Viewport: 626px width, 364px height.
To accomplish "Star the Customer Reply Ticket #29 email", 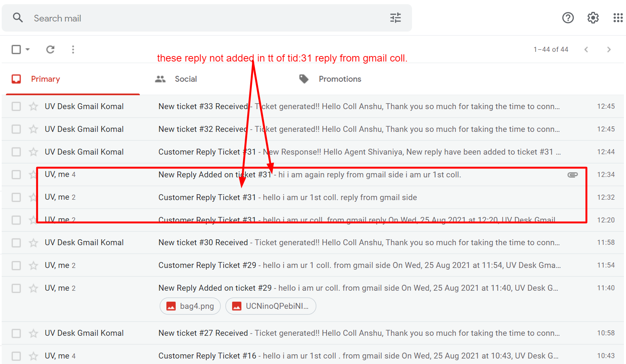I will 33,265.
